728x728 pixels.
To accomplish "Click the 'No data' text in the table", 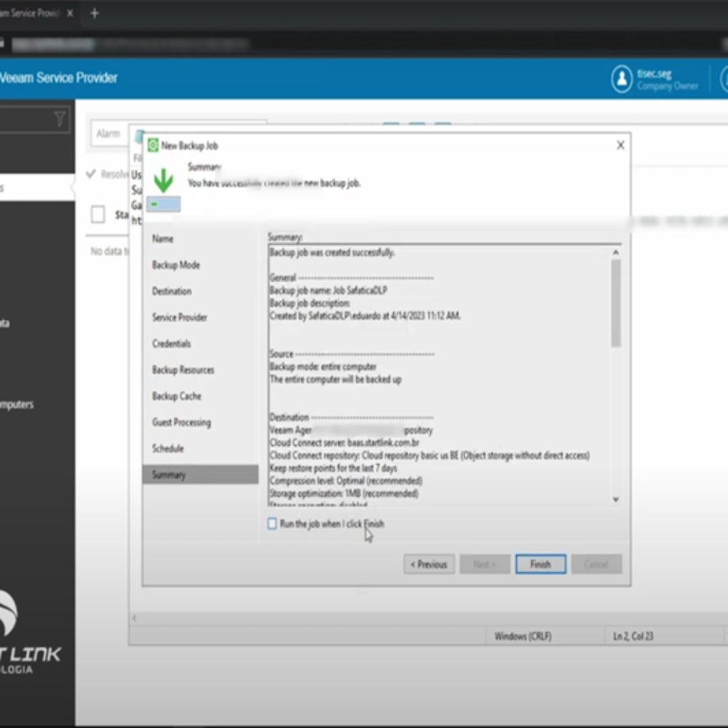I will (x=108, y=251).
